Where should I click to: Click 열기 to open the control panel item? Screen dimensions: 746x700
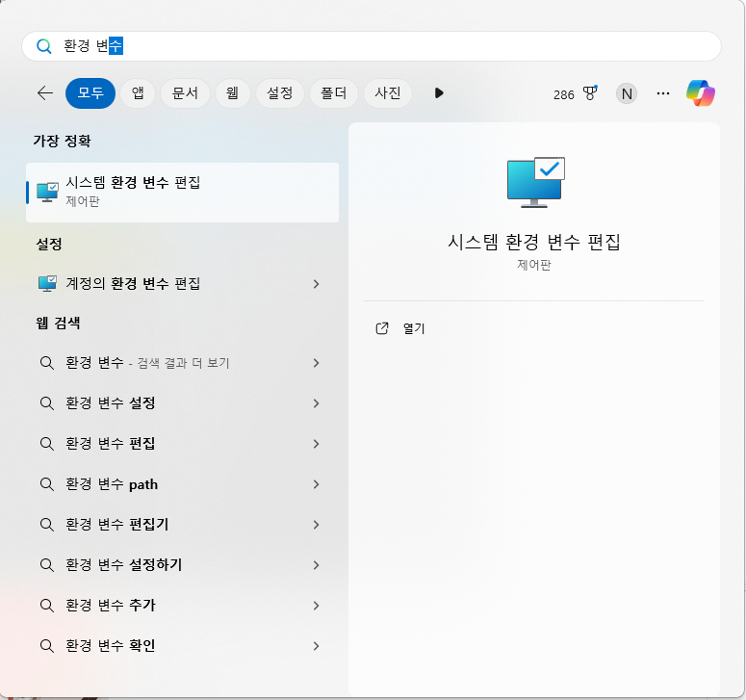[414, 329]
